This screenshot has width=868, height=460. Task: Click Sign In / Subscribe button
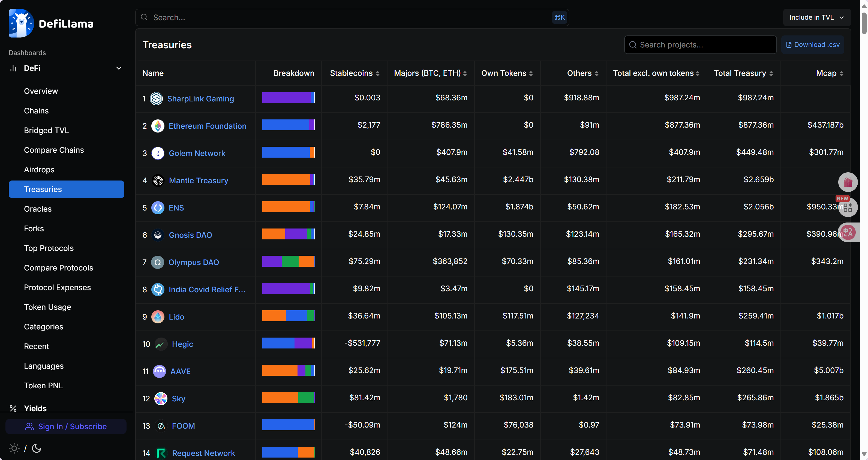point(66,426)
